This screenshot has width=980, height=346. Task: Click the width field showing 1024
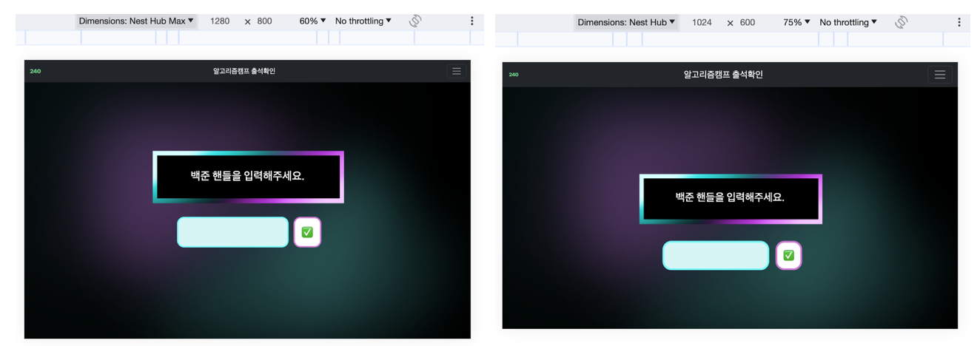[x=702, y=22]
